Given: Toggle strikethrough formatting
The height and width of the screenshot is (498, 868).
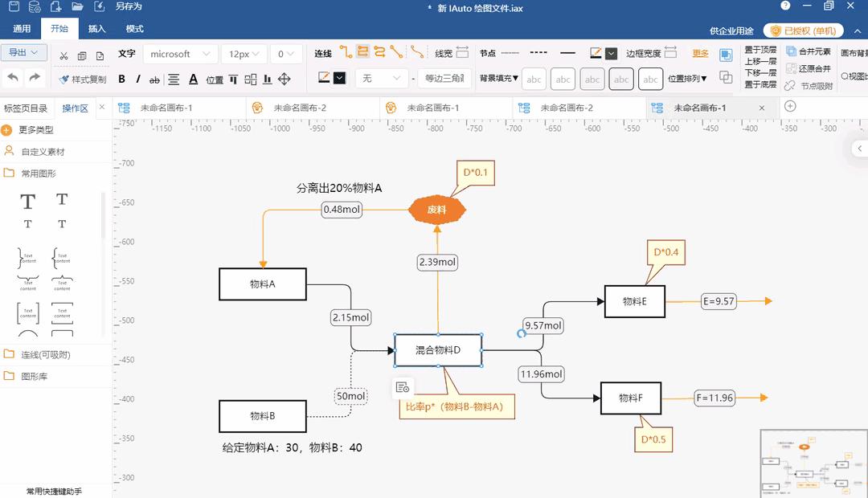Looking at the screenshot, I should point(153,79).
